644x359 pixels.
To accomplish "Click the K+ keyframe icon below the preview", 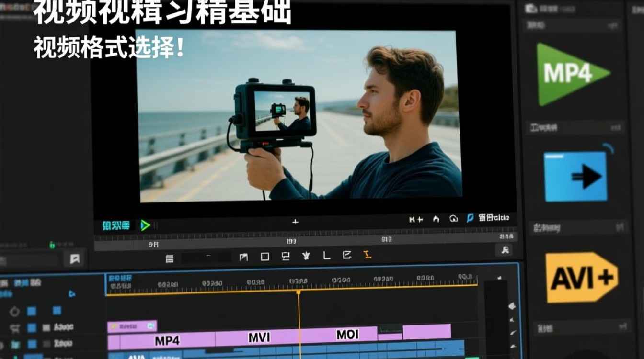I will click(416, 219).
